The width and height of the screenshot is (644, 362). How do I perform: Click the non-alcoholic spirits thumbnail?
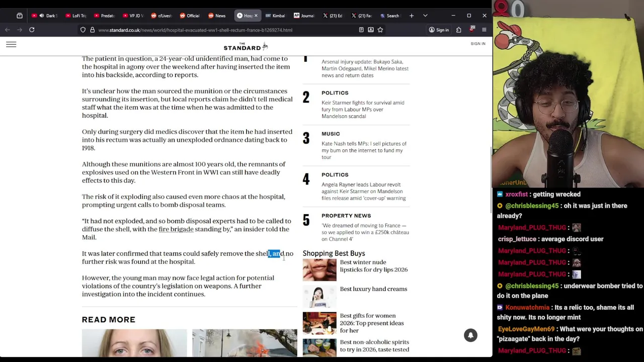click(x=319, y=348)
